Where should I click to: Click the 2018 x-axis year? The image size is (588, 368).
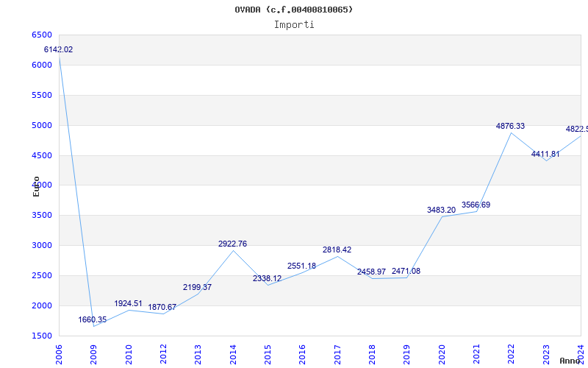tap(372, 354)
